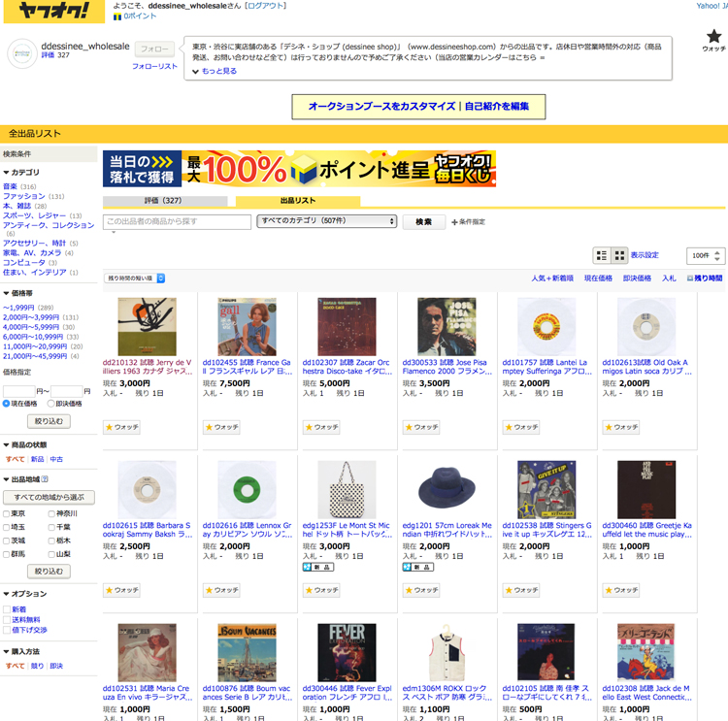Watch the Stingers Give it up item
Viewport: 728px width, 721px height.
[x=521, y=590]
